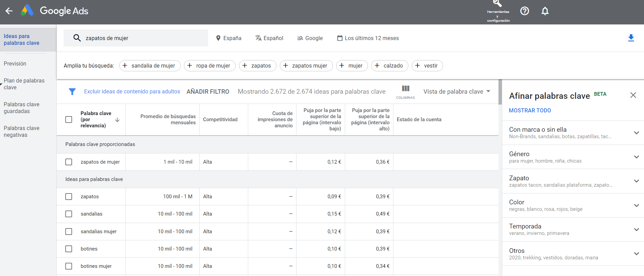
Task: Open the COLUMNAS columns icon
Action: [405, 89]
